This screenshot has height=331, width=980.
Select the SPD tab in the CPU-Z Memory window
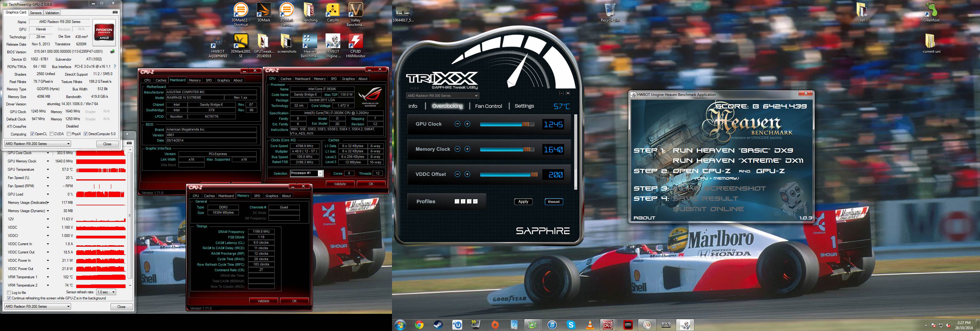tap(257, 196)
